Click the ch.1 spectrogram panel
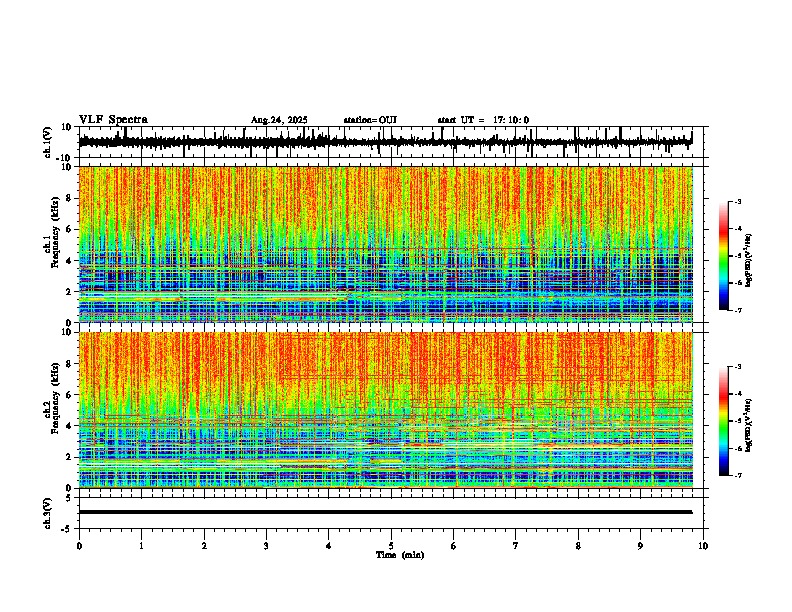This screenshot has width=792, height=612. (x=385, y=244)
